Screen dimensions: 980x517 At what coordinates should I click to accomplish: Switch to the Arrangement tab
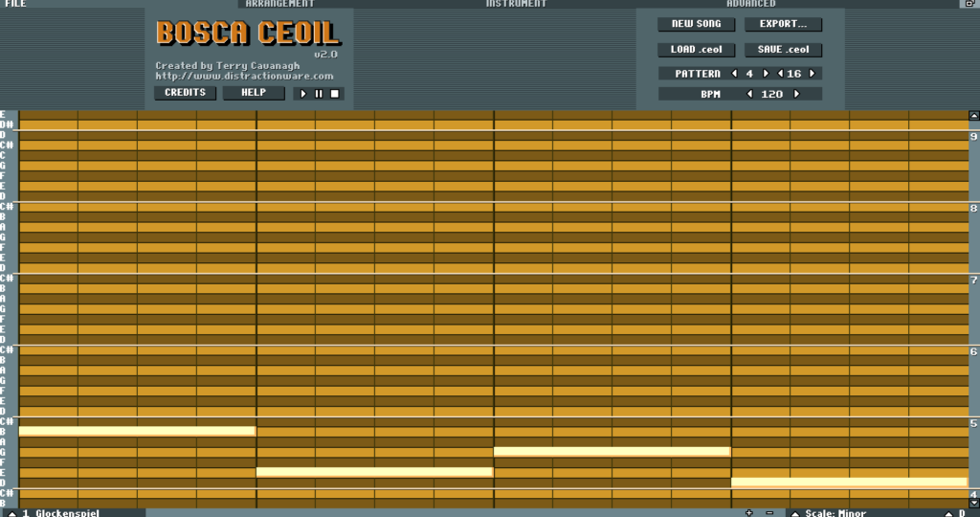279,4
